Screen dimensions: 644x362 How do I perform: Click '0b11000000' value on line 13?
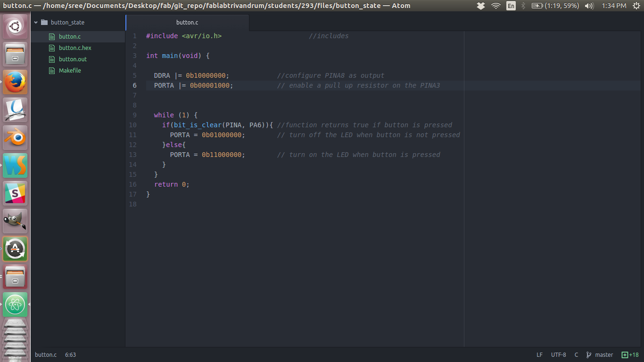click(221, 155)
